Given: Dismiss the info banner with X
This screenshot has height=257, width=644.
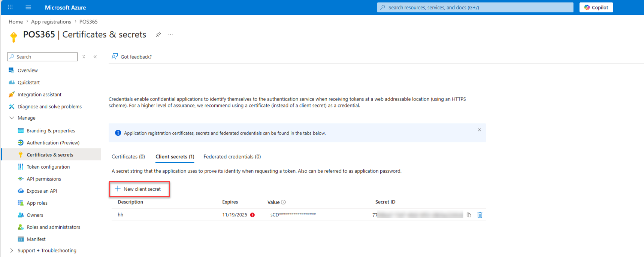Looking at the screenshot, I should click(x=479, y=130).
